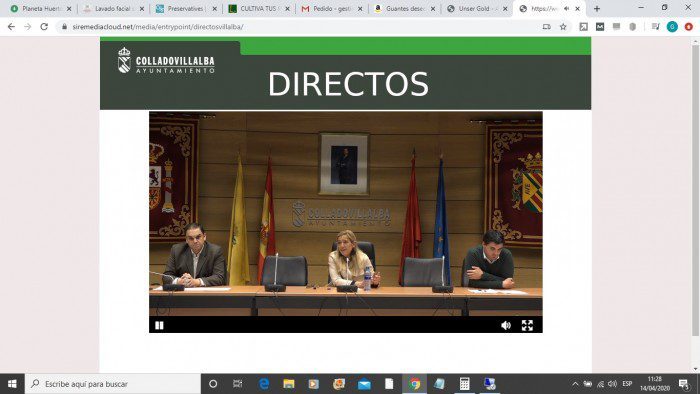Open the media playlist control icon
The image size is (700, 394).
tap(655, 27)
